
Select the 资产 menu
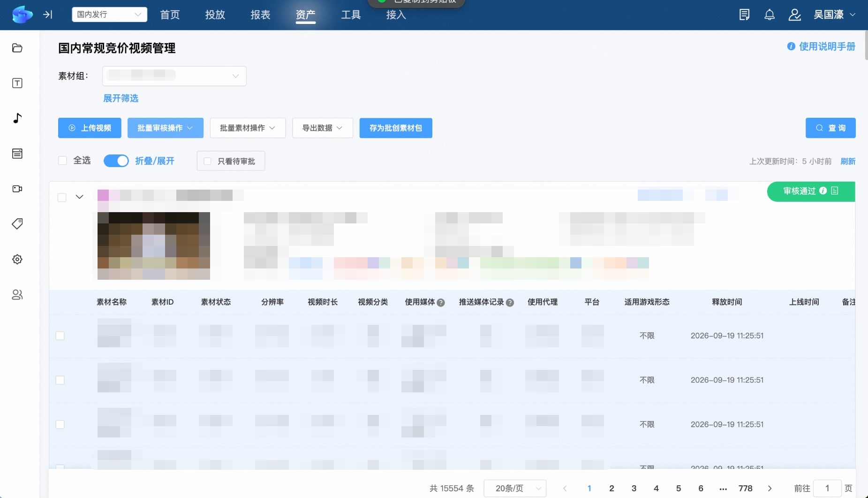coord(305,15)
